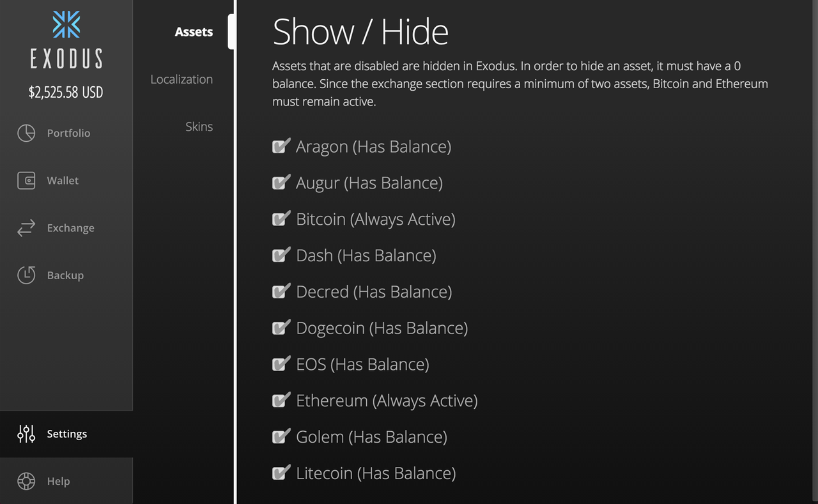
Task: Uncheck the Aragon asset checkbox
Action: (281, 146)
